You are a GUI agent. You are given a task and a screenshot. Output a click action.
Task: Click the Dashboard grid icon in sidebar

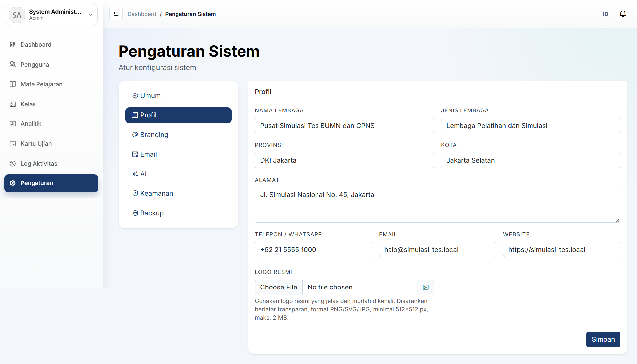(13, 45)
